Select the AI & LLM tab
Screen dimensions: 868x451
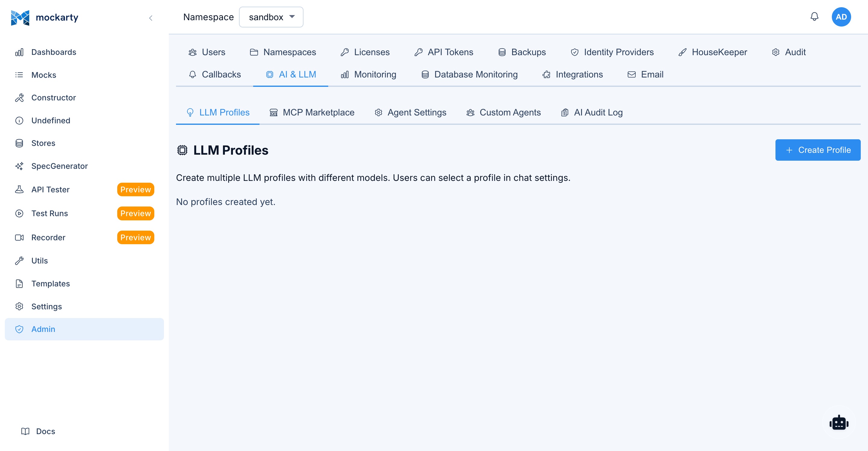(291, 74)
